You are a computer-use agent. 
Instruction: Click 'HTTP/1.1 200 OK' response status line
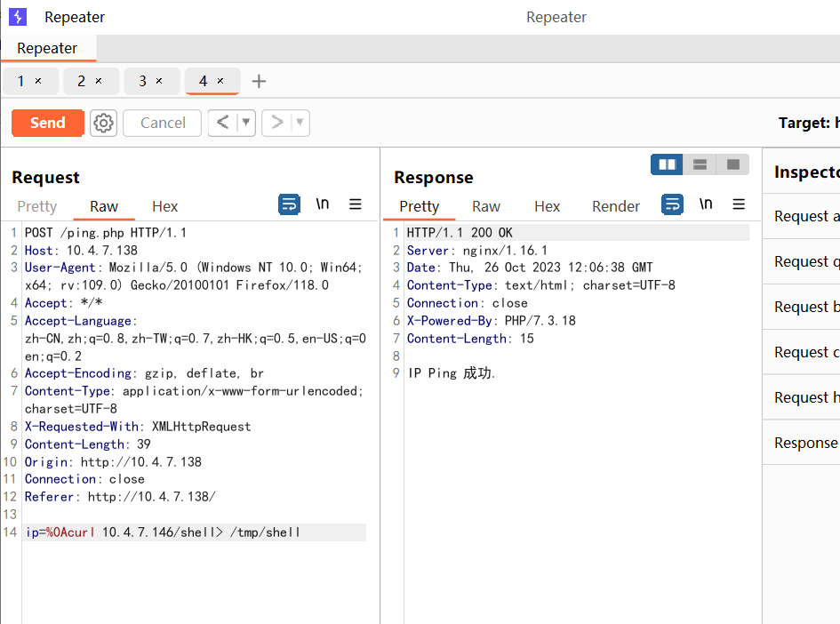point(460,233)
